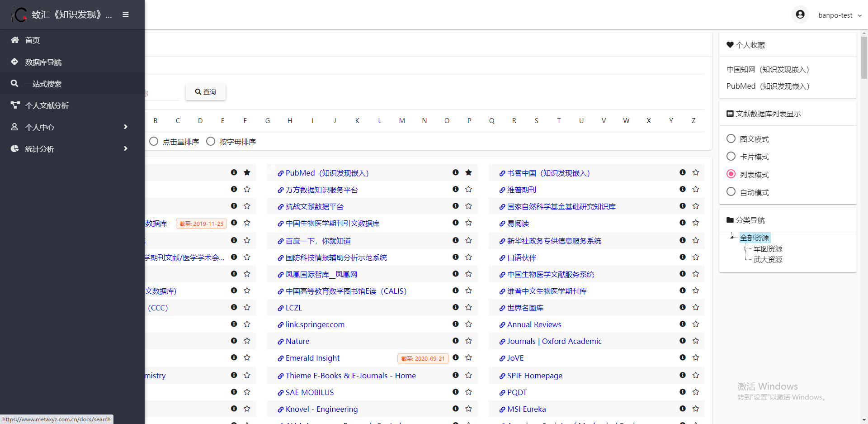This screenshot has height=424, width=868.
Task: Select 军图资源 in category tree
Action: coord(768,249)
